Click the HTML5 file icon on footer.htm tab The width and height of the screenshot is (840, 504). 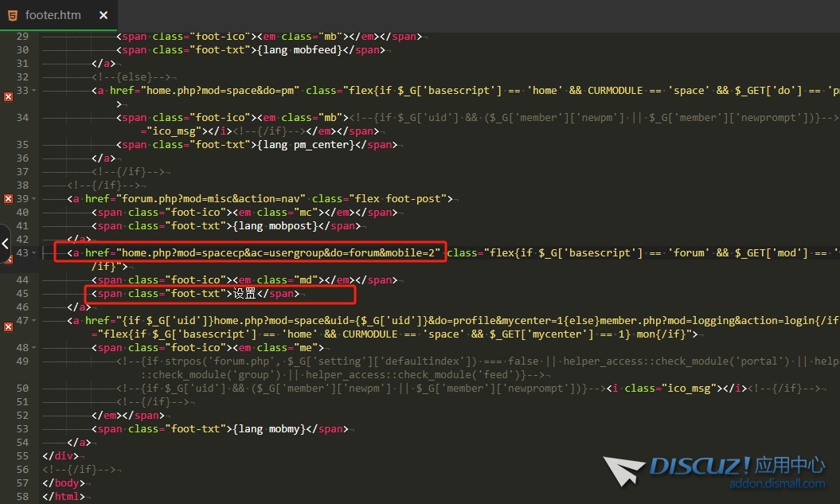pyautogui.click(x=14, y=15)
